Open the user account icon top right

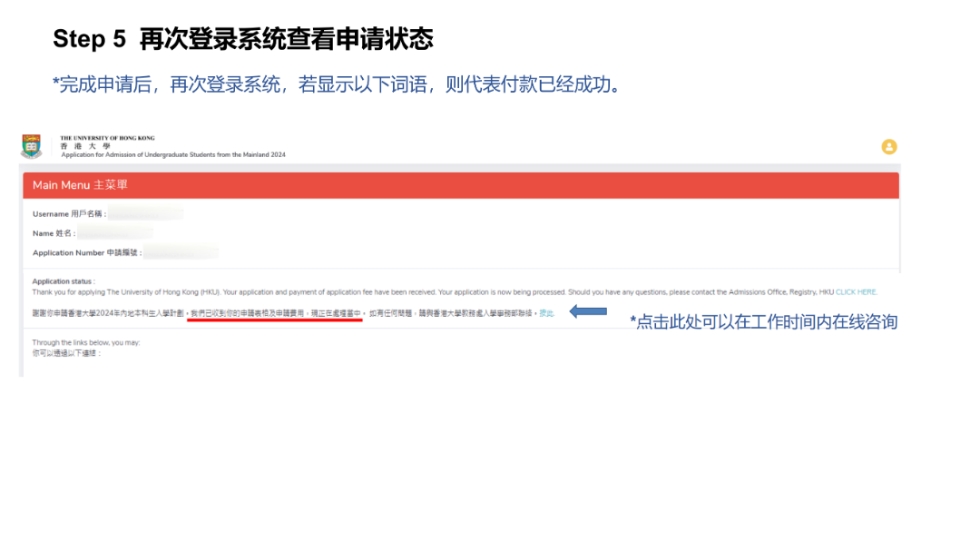888,146
